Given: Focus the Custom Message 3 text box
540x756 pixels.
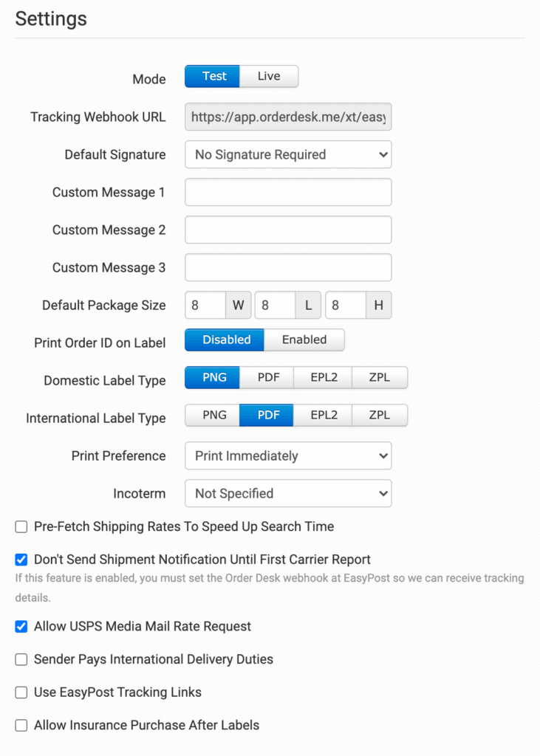Looking at the screenshot, I should pos(288,268).
